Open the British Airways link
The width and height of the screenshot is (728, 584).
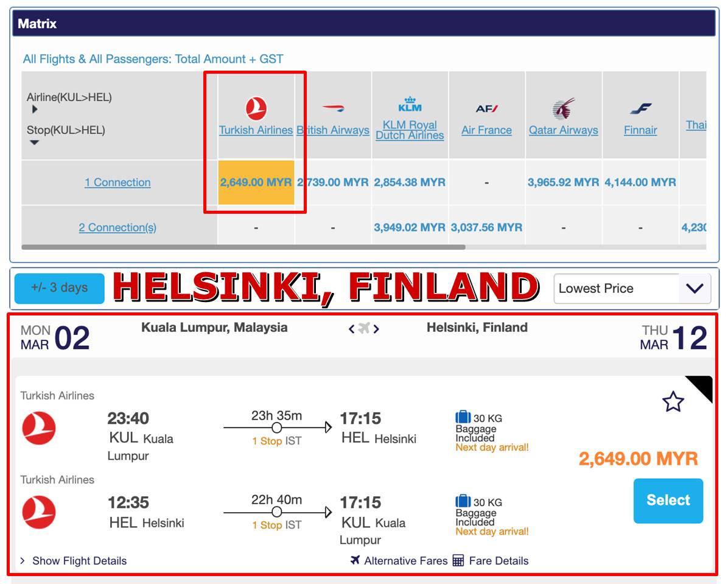click(333, 130)
